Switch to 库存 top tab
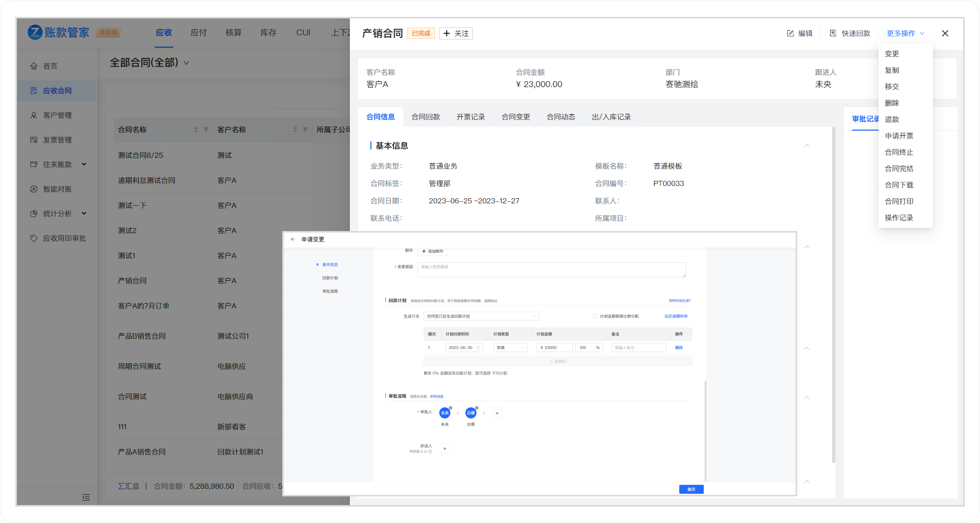The height and width of the screenshot is (523, 980). coord(268,32)
